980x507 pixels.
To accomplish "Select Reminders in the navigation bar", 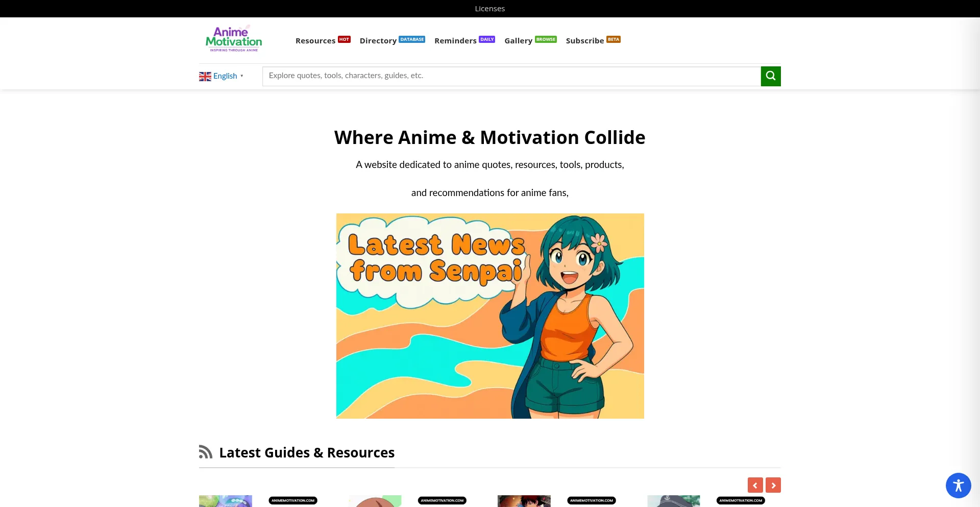I will (455, 41).
